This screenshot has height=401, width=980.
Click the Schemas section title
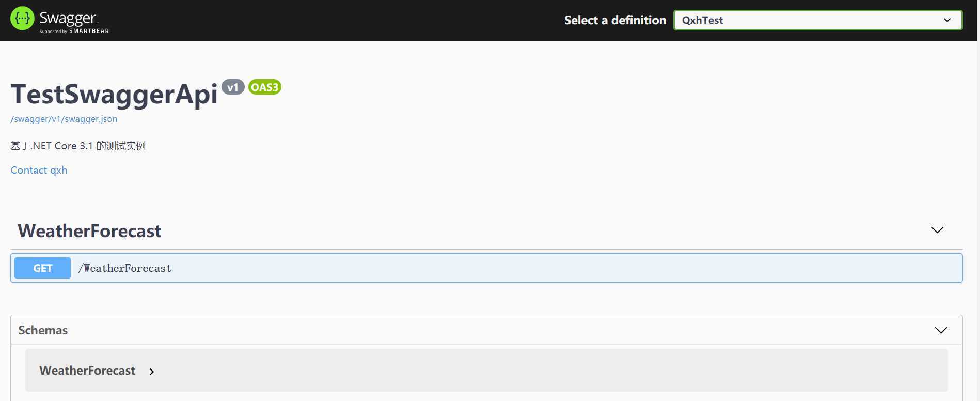point(43,330)
